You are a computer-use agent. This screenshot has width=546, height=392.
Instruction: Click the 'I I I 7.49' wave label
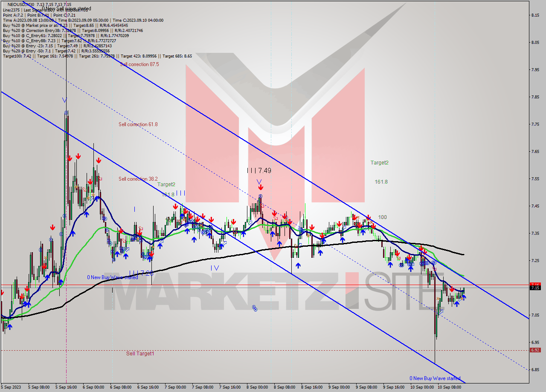coord(259,170)
